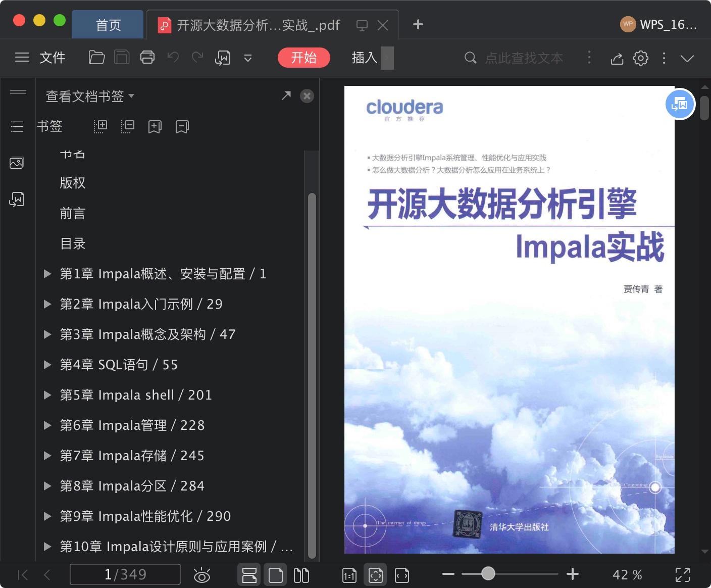Collapse the ribbon with chevron
The image size is (711, 588).
pyautogui.click(x=687, y=58)
